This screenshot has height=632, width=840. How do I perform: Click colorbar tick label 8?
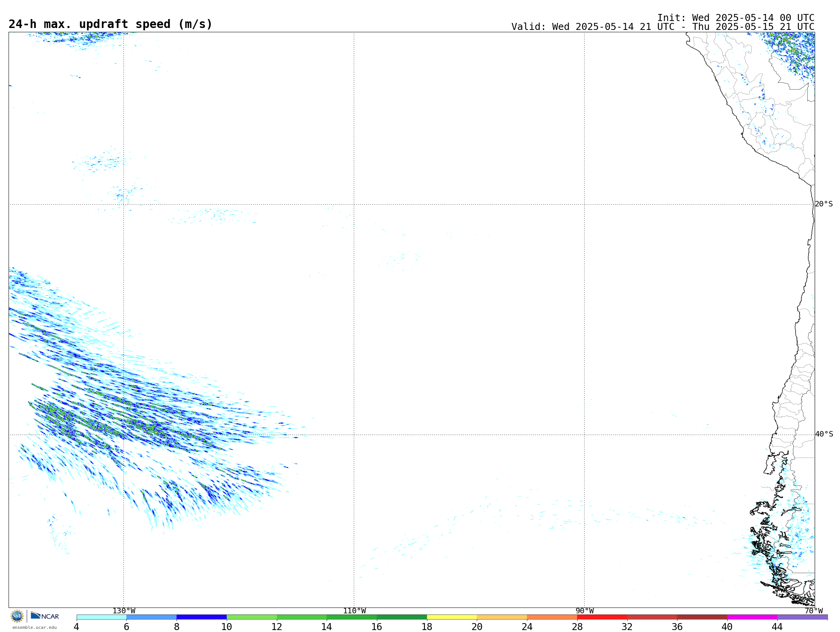pyautogui.click(x=177, y=627)
